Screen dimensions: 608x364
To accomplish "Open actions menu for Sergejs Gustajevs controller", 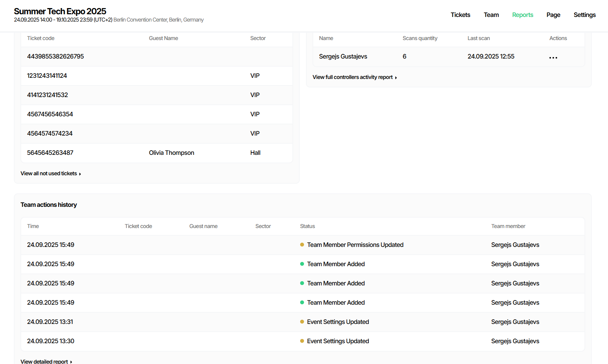I will [553, 57].
